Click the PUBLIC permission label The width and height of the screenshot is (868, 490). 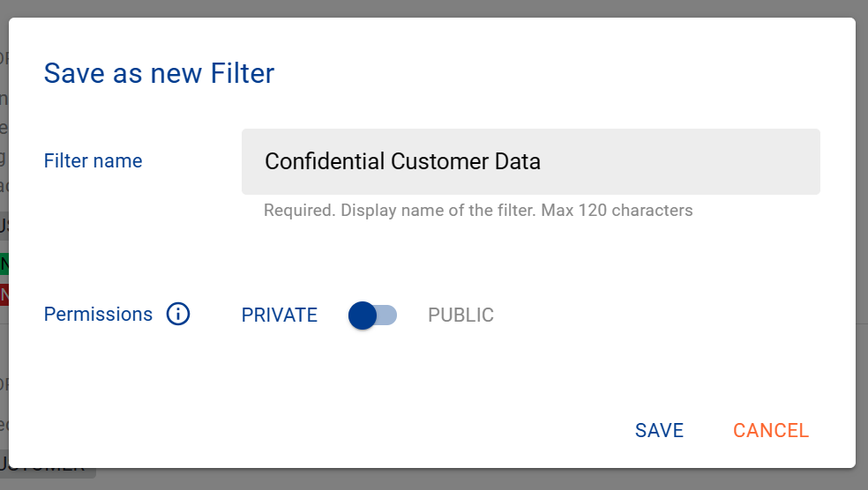coord(460,315)
